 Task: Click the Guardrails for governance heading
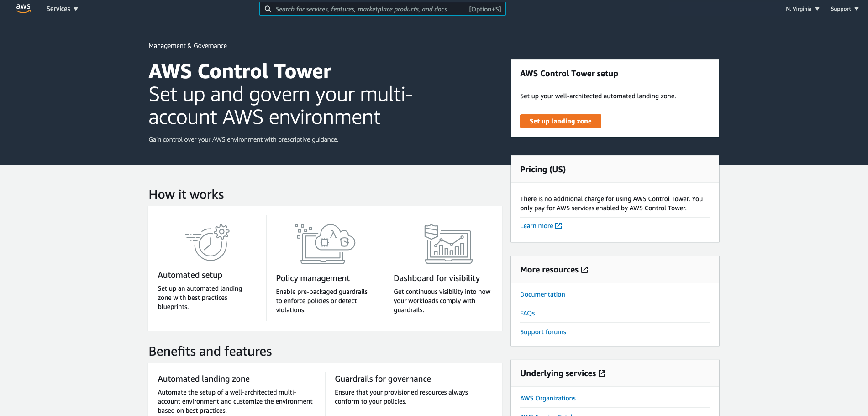383,379
